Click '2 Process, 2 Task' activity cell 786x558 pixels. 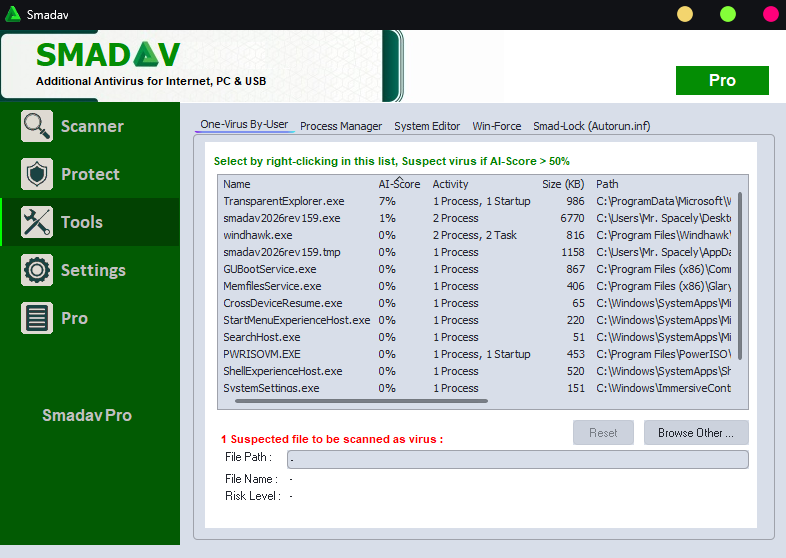(x=475, y=235)
